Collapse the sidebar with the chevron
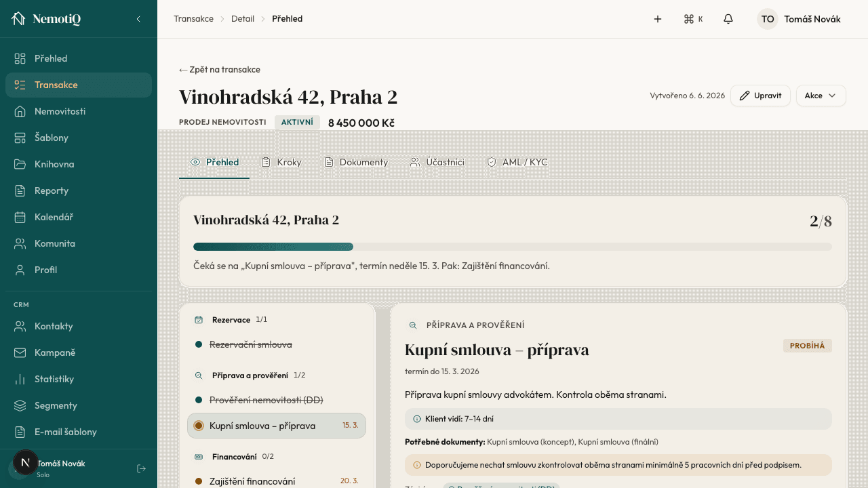Screen dimensions: 868x488 click(138, 19)
